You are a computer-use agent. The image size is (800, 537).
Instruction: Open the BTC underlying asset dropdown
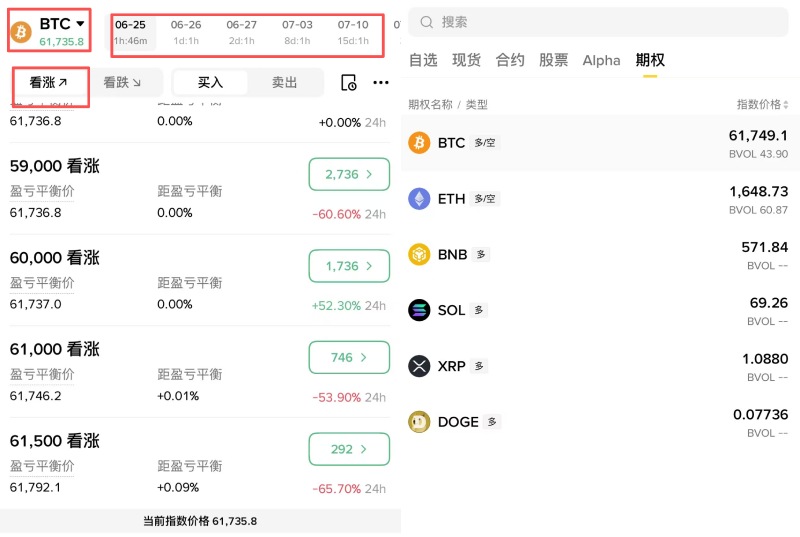click(x=62, y=23)
